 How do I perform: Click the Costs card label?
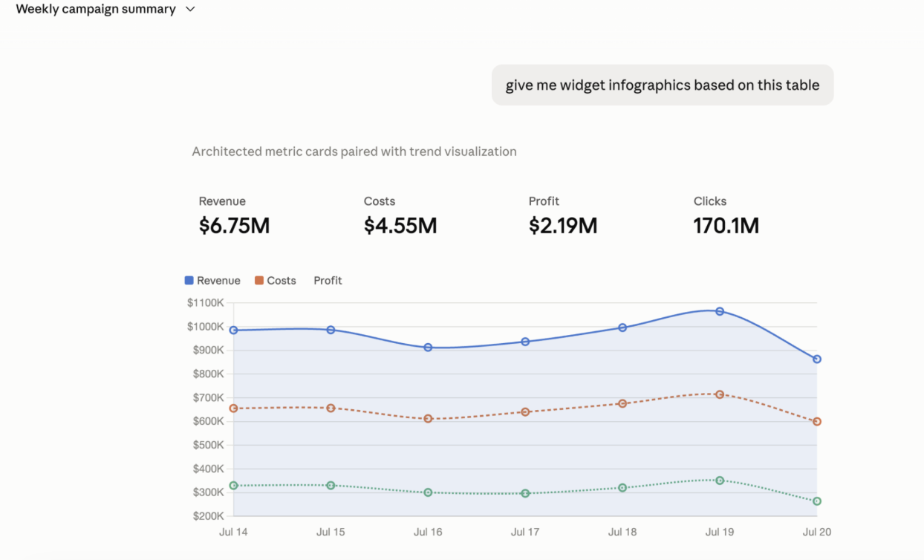coord(380,201)
